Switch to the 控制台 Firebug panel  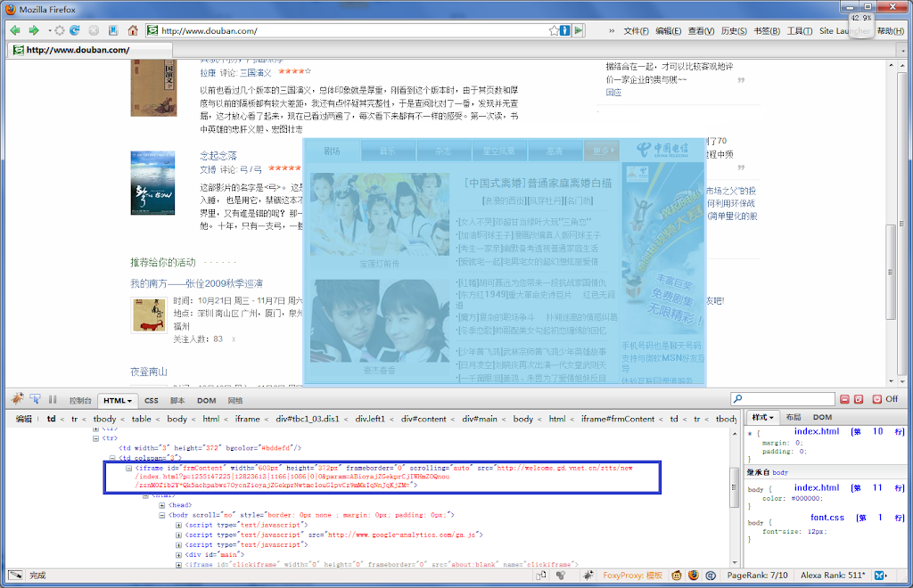(x=80, y=400)
